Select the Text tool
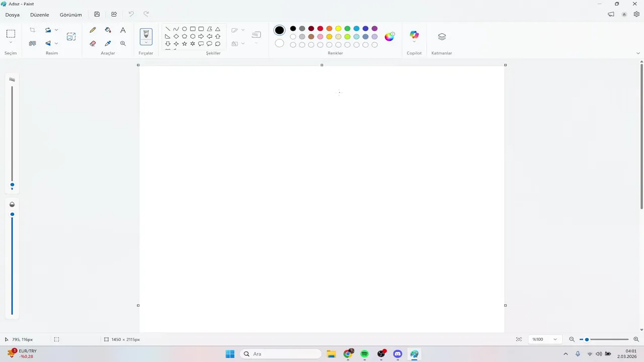The image size is (644, 362). (123, 30)
